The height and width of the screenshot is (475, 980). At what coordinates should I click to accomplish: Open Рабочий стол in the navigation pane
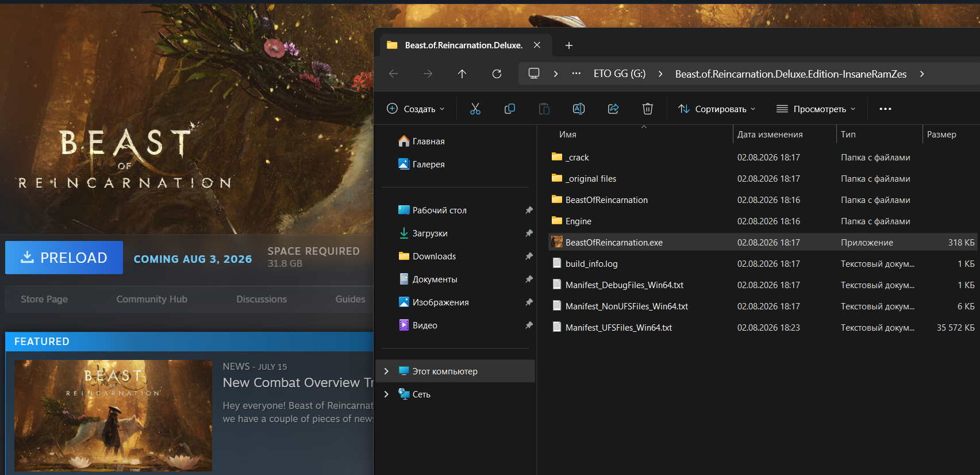click(432, 210)
